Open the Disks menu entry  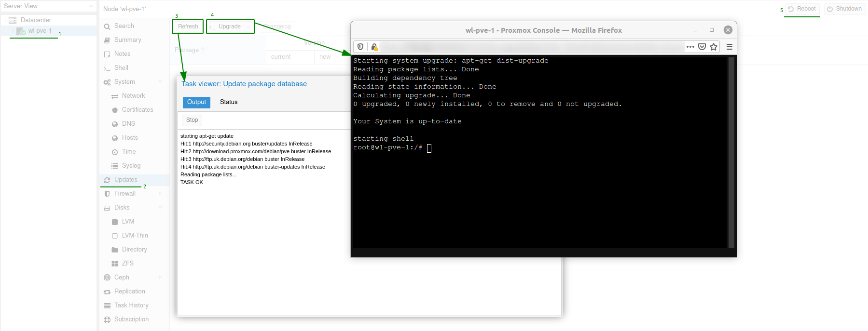122,208
